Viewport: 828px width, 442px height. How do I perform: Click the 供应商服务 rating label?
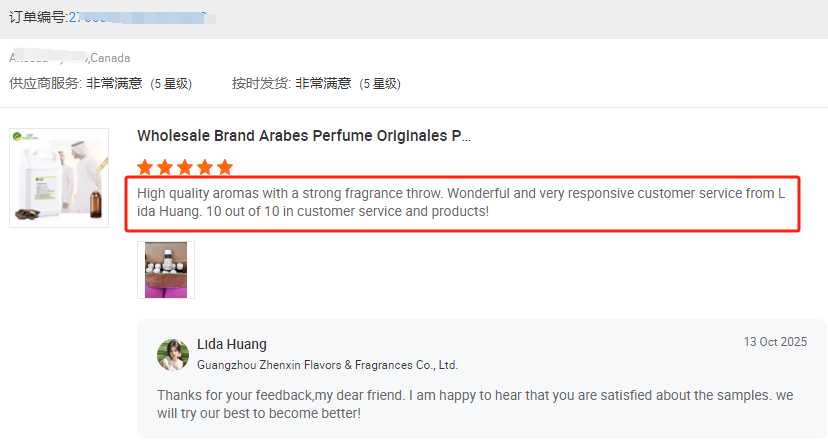(44, 83)
